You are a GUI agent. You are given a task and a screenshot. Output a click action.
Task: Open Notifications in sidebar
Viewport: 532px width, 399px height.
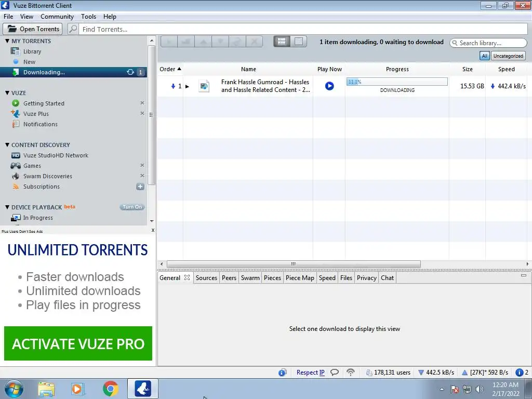click(41, 124)
